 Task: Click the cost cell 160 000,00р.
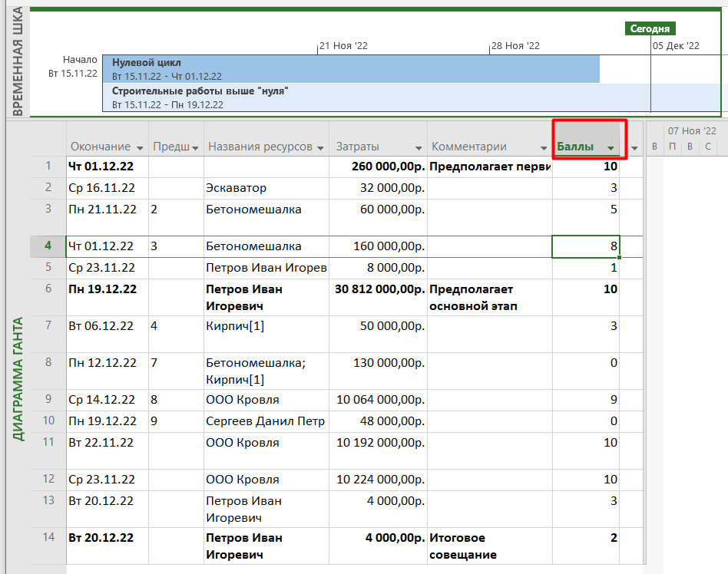[x=378, y=246]
